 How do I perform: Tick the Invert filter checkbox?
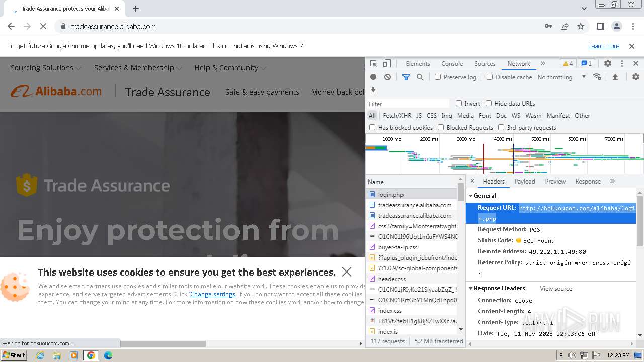(459, 104)
